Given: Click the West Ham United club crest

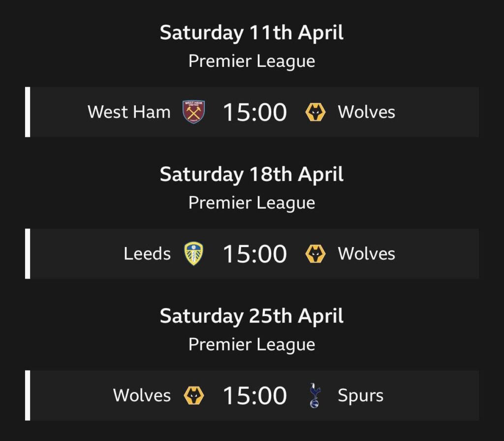Looking at the screenshot, I should (x=193, y=112).
